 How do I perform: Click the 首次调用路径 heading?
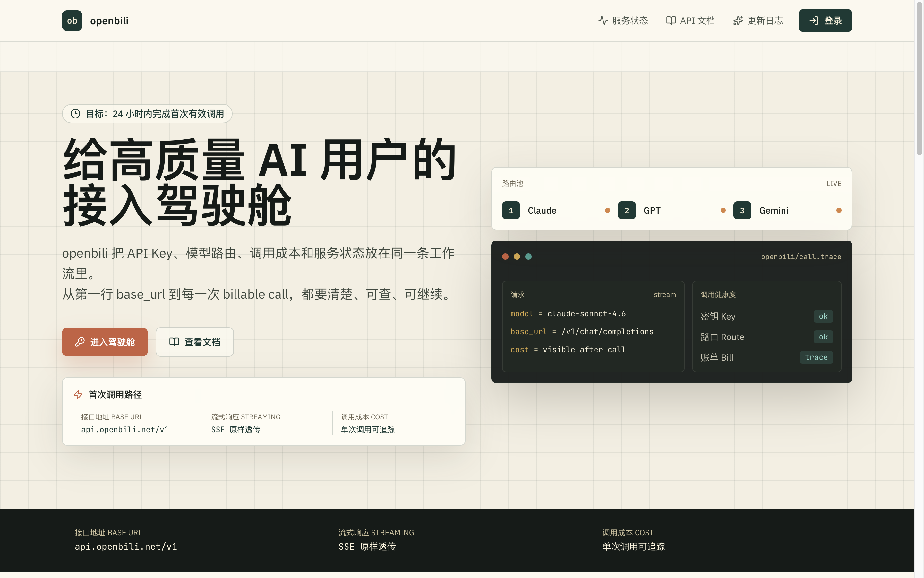(115, 395)
